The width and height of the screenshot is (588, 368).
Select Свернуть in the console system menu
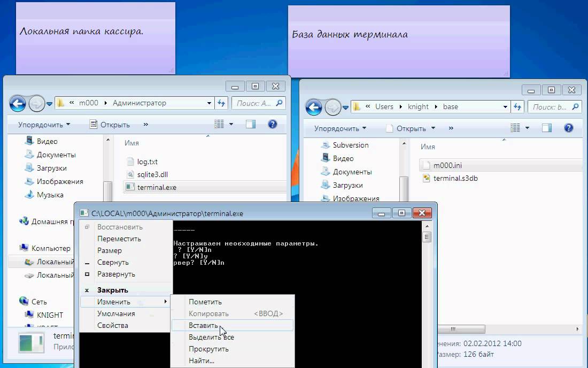[x=126, y=262]
